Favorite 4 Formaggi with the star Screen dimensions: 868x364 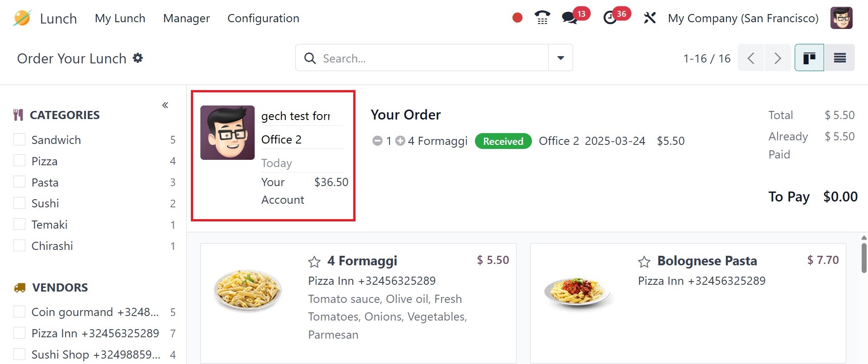(314, 262)
